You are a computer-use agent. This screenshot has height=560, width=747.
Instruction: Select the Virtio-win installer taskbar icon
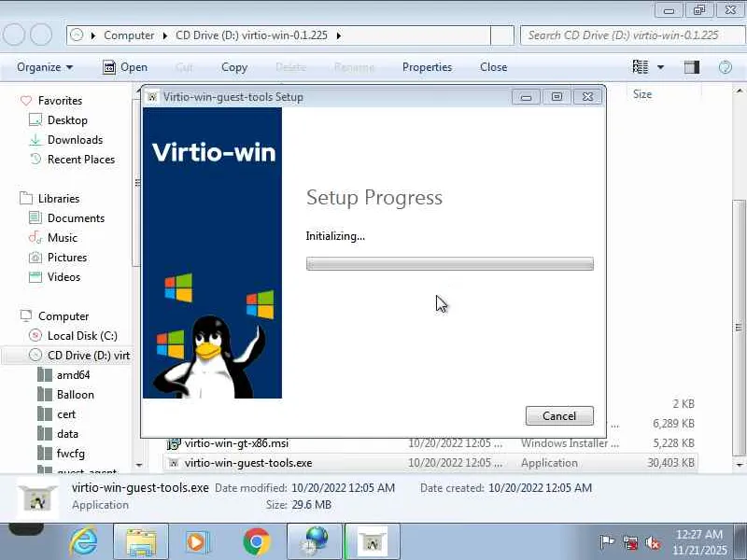(372, 542)
